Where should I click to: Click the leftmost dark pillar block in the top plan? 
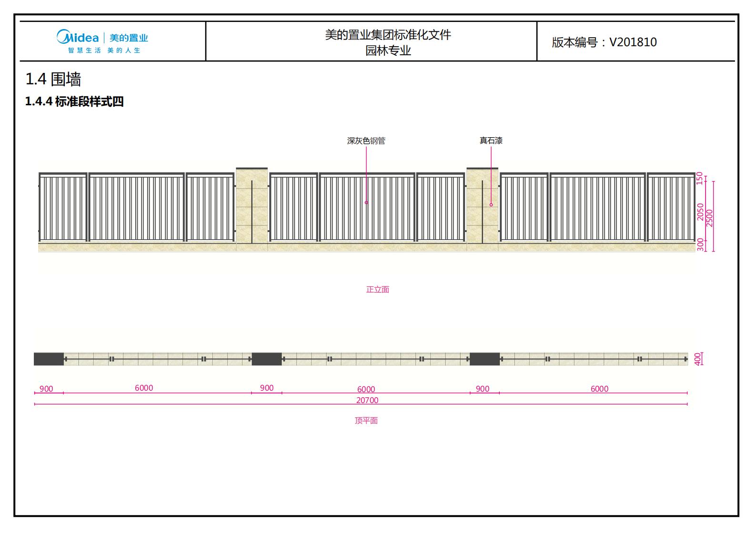tap(49, 359)
